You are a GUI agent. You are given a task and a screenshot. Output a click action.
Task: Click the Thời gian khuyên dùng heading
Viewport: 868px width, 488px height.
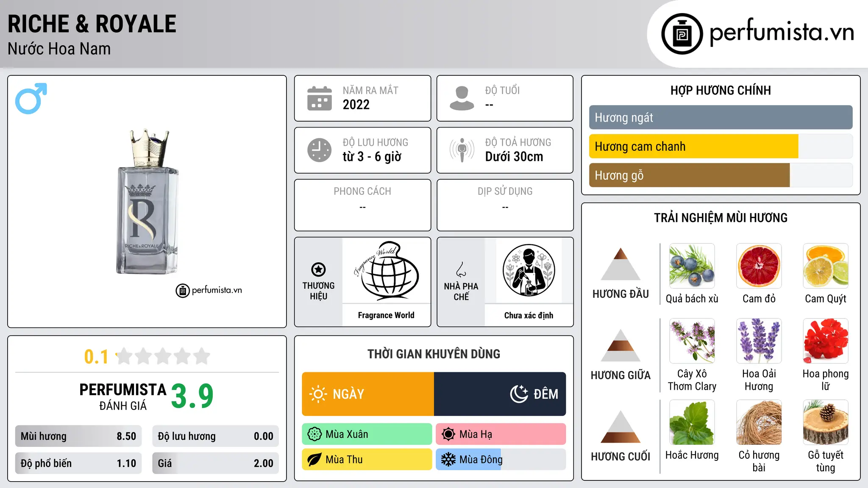(434, 354)
